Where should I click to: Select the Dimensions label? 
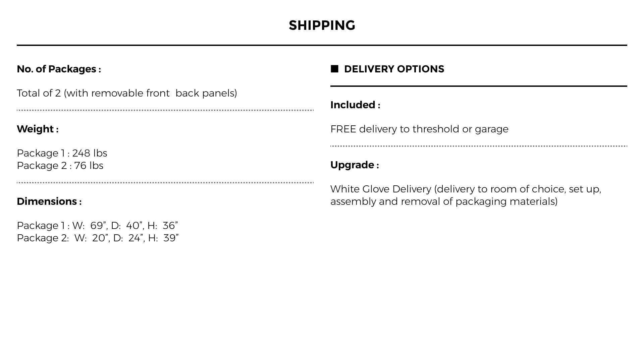click(x=49, y=201)
